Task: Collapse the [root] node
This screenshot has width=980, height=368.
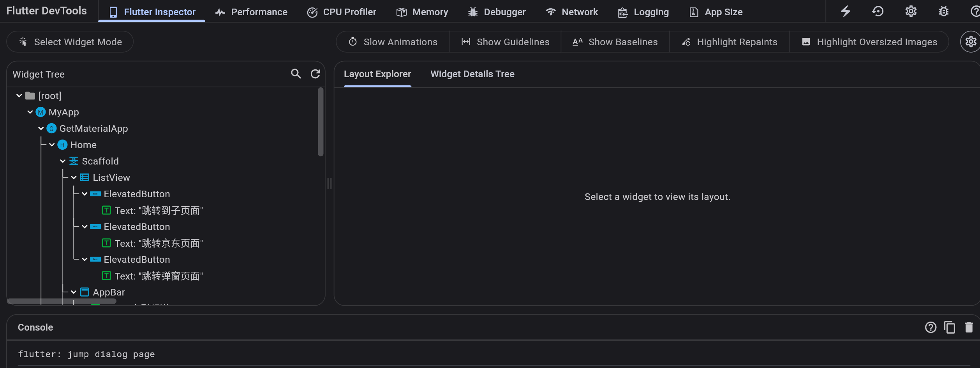Action: pyautogui.click(x=19, y=96)
